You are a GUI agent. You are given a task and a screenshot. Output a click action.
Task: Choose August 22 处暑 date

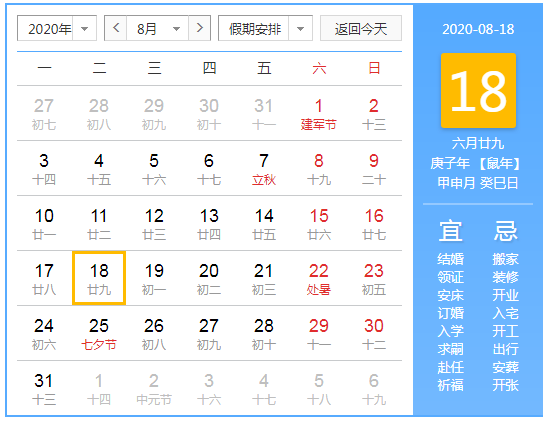[318, 278]
